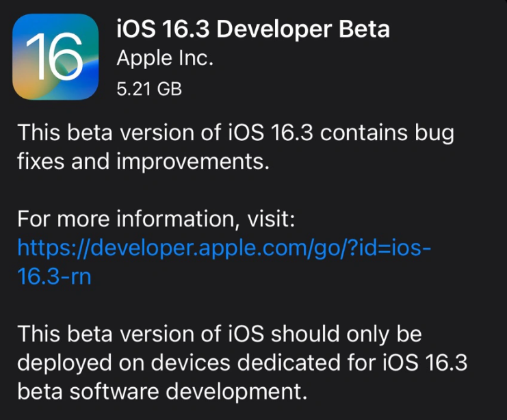Click the line "This beta version of iOS should only be"
Screen dimensions: 507x420
(220, 334)
